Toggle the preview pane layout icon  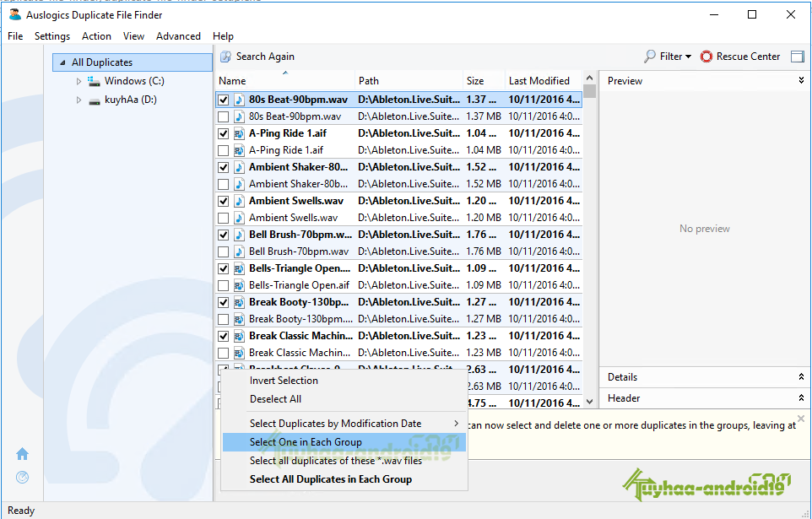coord(798,57)
